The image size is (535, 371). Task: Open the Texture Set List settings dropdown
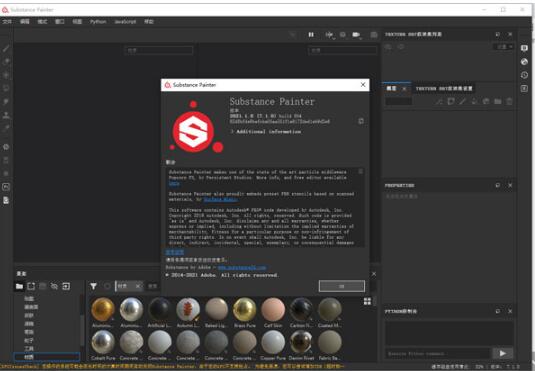(x=503, y=47)
